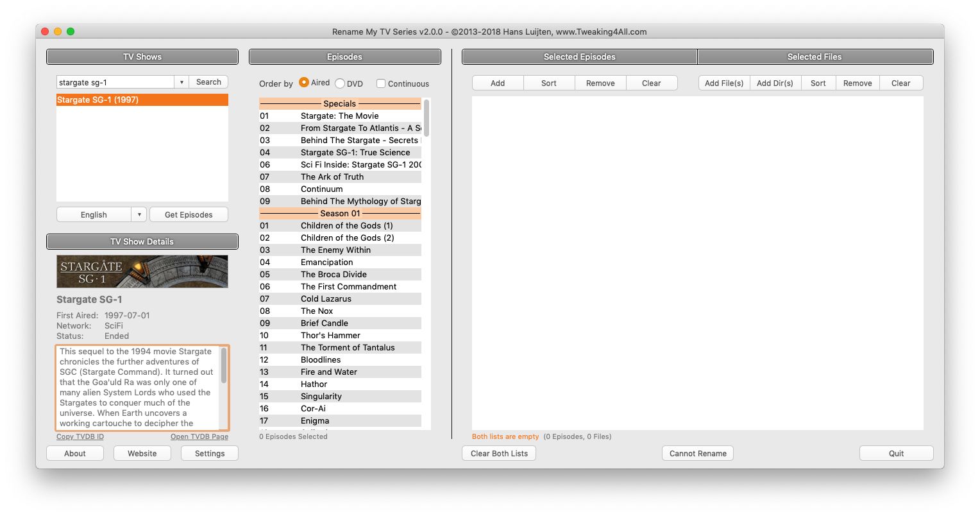Image resolution: width=980 pixels, height=516 pixels.
Task: Select Sci Fi Inside: Stargate SG-1 special
Action: (340, 165)
